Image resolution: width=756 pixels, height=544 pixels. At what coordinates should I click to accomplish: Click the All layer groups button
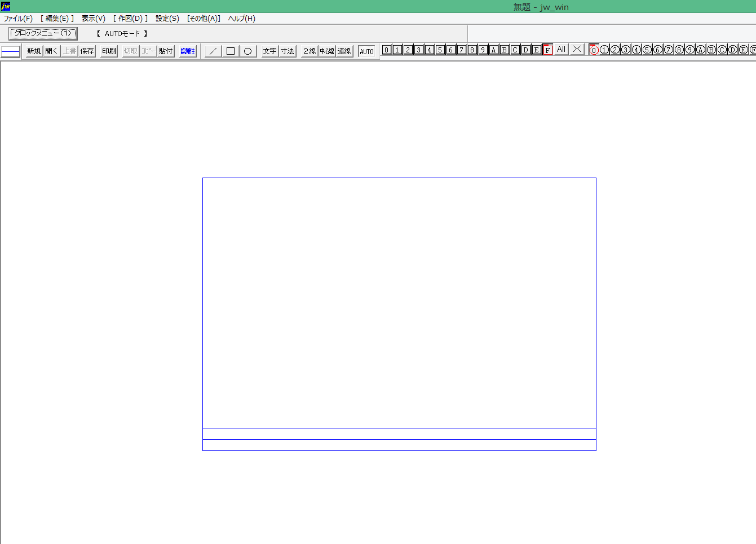pos(561,50)
